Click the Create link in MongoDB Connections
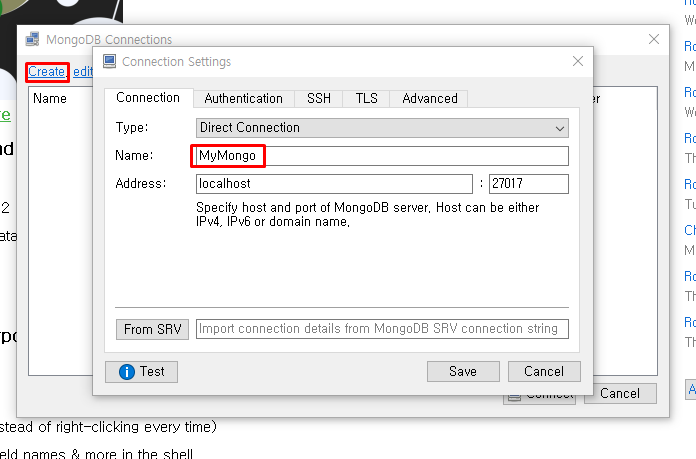This screenshot has width=696, height=459. point(47,71)
